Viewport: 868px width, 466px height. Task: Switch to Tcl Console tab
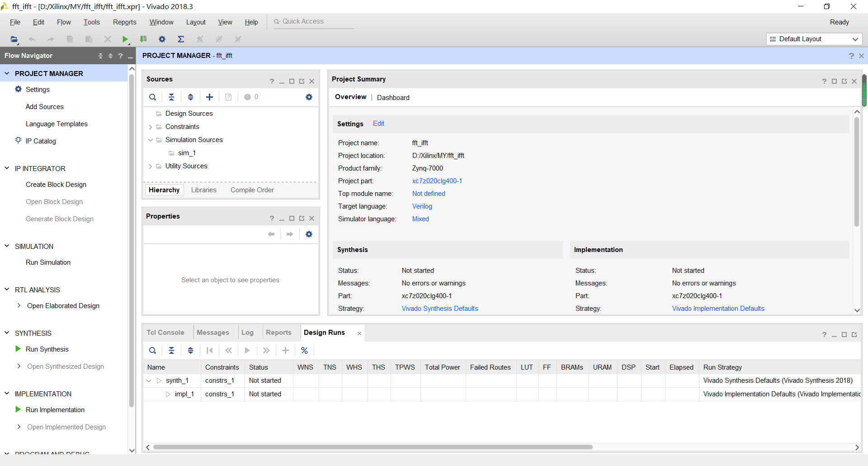(x=165, y=333)
